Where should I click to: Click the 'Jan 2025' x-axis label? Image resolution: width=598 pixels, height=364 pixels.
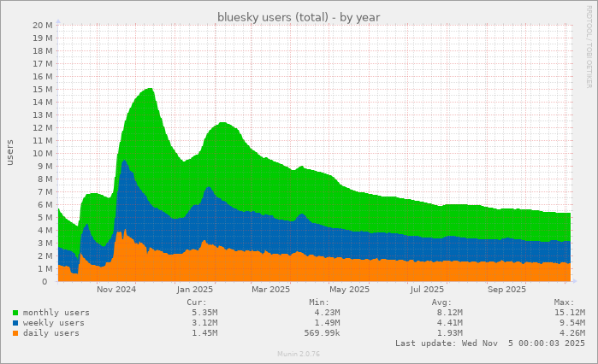[x=194, y=290]
